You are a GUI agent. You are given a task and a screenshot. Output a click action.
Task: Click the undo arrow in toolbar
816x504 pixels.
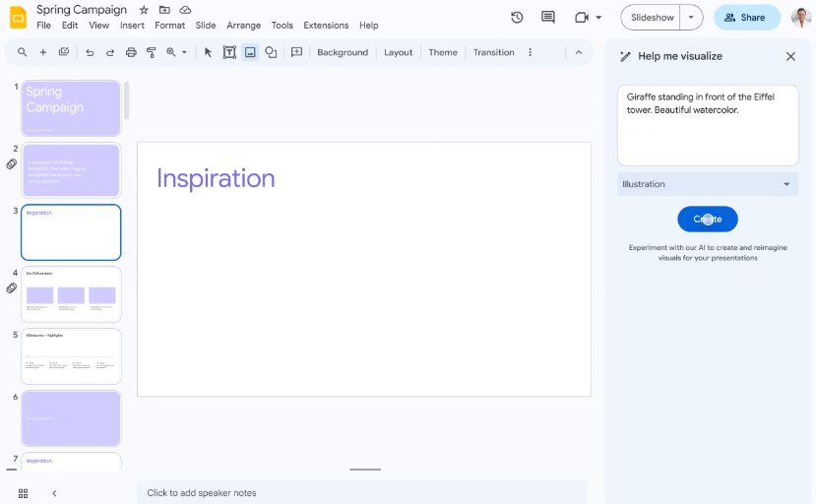tap(90, 52)
